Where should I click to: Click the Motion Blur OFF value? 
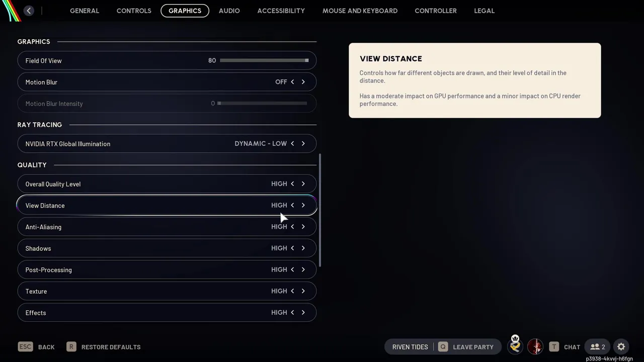[281, 82]
